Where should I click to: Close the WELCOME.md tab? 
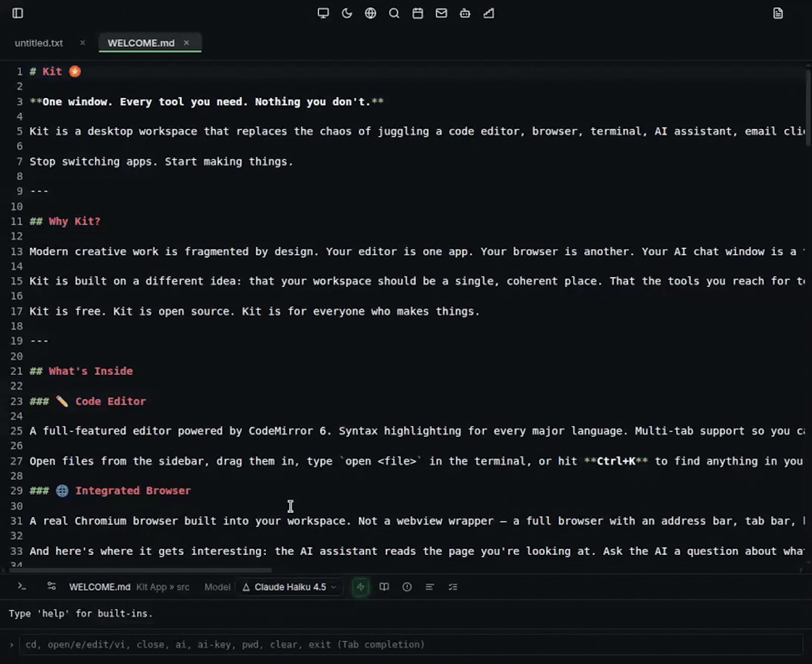point(186,43)
